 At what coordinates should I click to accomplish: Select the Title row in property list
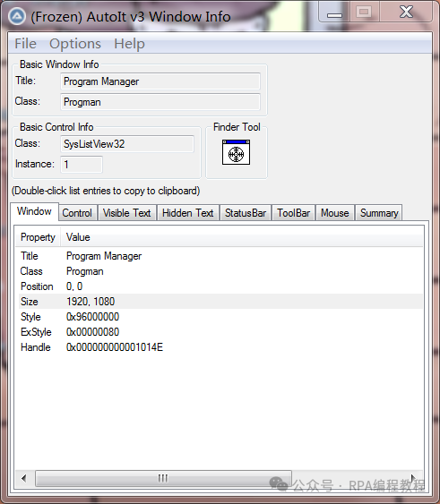(x=220, y=256)
